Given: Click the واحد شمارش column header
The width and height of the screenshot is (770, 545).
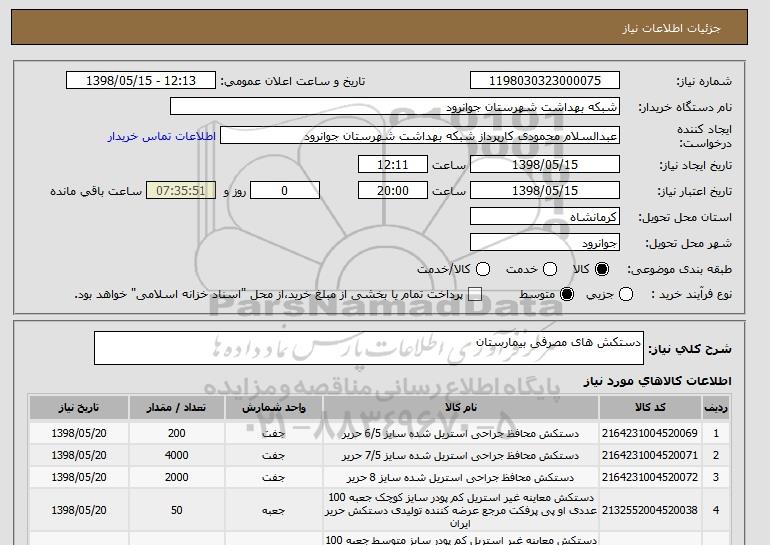Looking at the screenshot, I should pyautogui.click(x=274, y=408).
